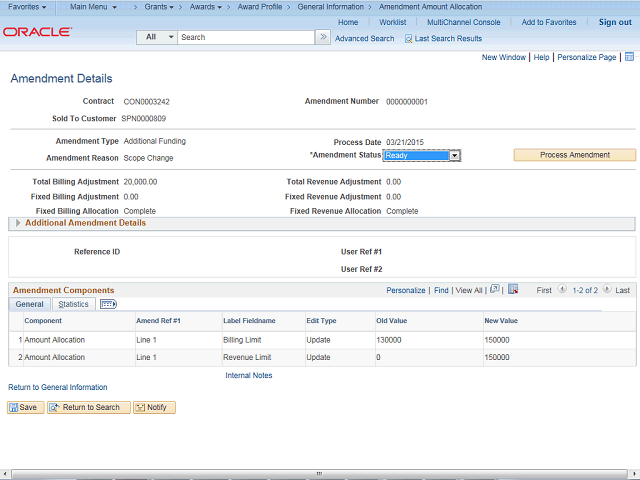Expand Additional Amendment Details section
Image resolution: width=640 pixels, height=480 pixels.
18,223
